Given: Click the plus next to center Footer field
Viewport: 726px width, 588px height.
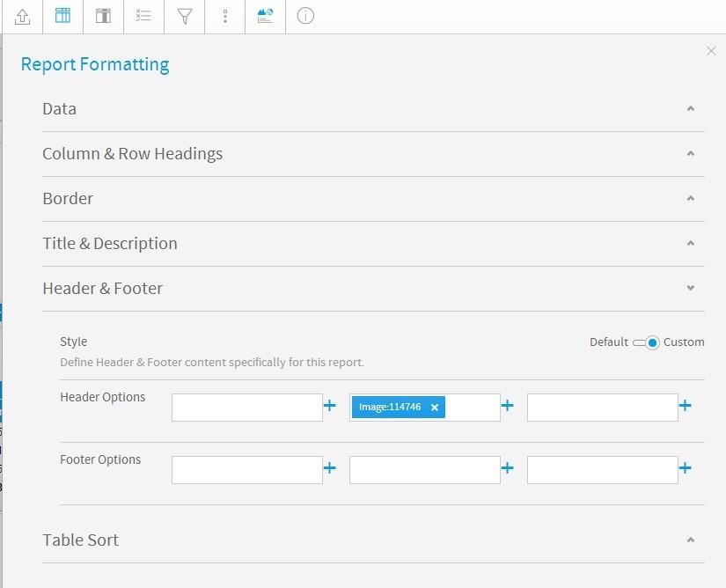Looking at the screenshot, I should click(x=508, y=469).
